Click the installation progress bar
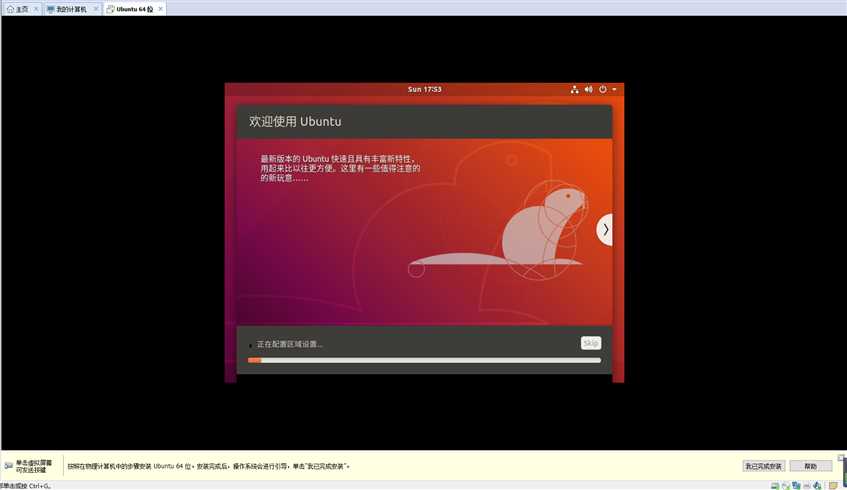The width and height of the screenshot is (847, 490). [x=424, y=360]
